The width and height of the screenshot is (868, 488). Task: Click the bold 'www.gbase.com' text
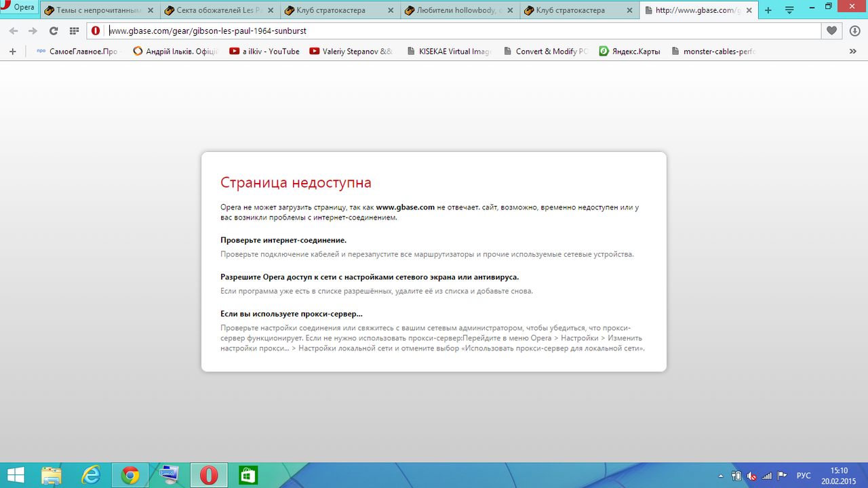(x=405, y=207)
